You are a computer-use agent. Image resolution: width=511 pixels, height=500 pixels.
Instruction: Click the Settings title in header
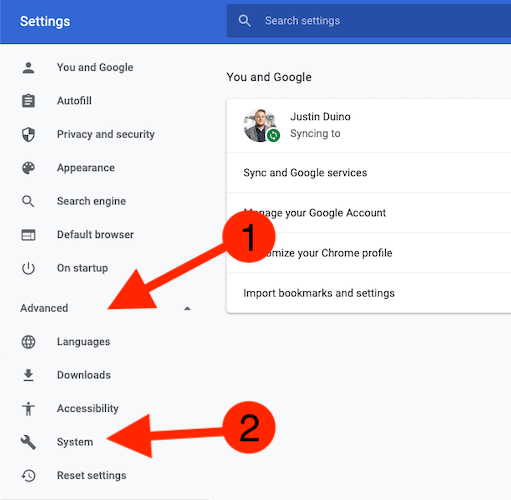click(x=45, y=21)
